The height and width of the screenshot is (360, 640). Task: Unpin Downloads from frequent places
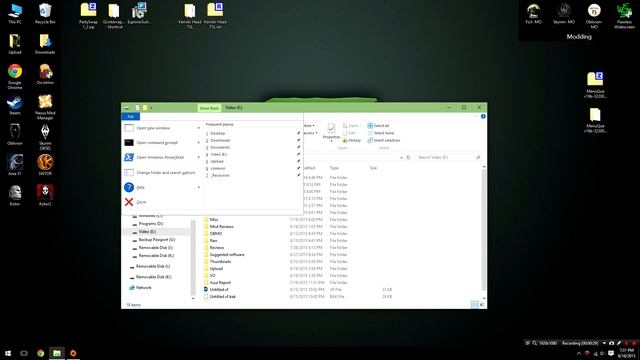(298, 140)
